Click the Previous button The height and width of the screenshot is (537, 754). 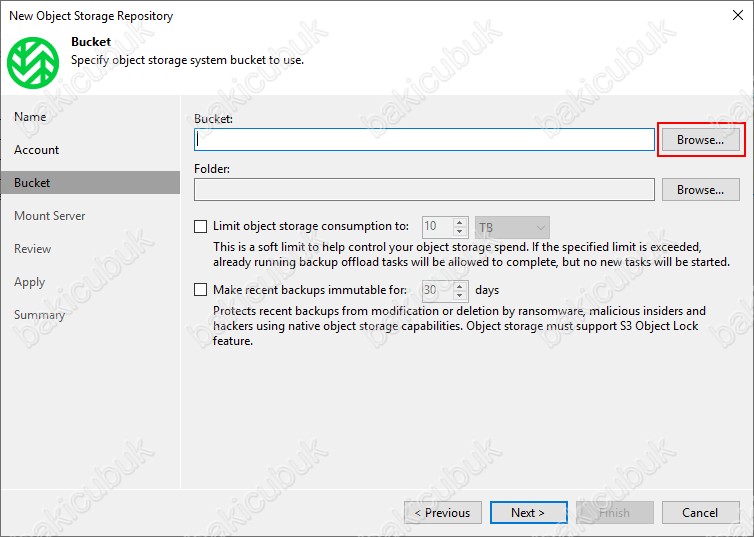(443, 513)
